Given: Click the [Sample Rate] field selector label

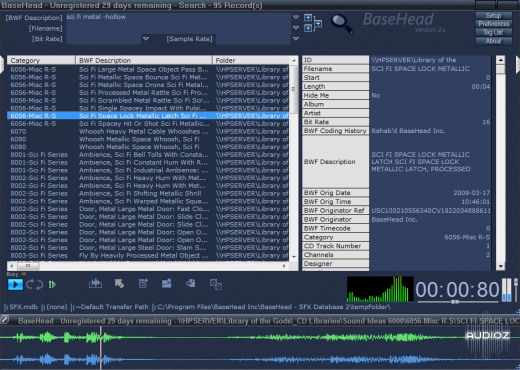Looking at the screenshot, I should click(189, 39).
